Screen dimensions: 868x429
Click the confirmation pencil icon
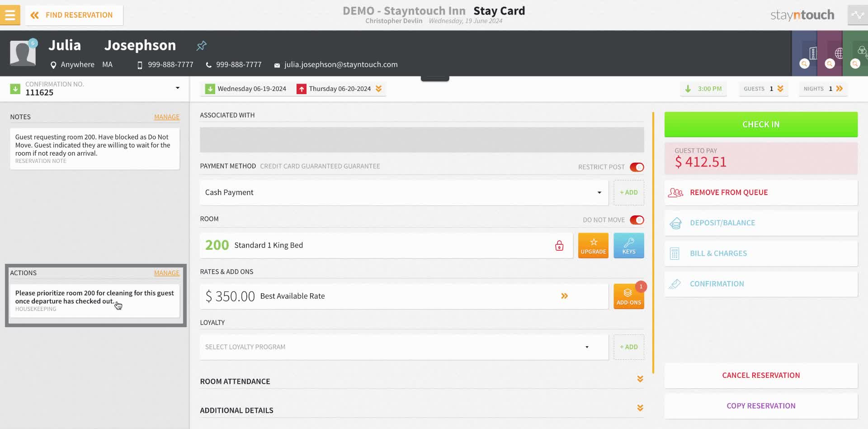coord(675,284)
